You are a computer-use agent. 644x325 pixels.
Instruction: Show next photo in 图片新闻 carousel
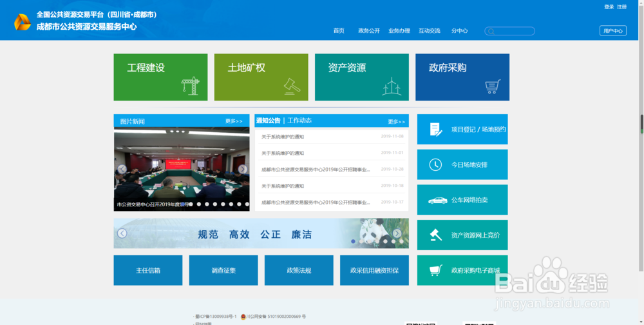(243, 169)
